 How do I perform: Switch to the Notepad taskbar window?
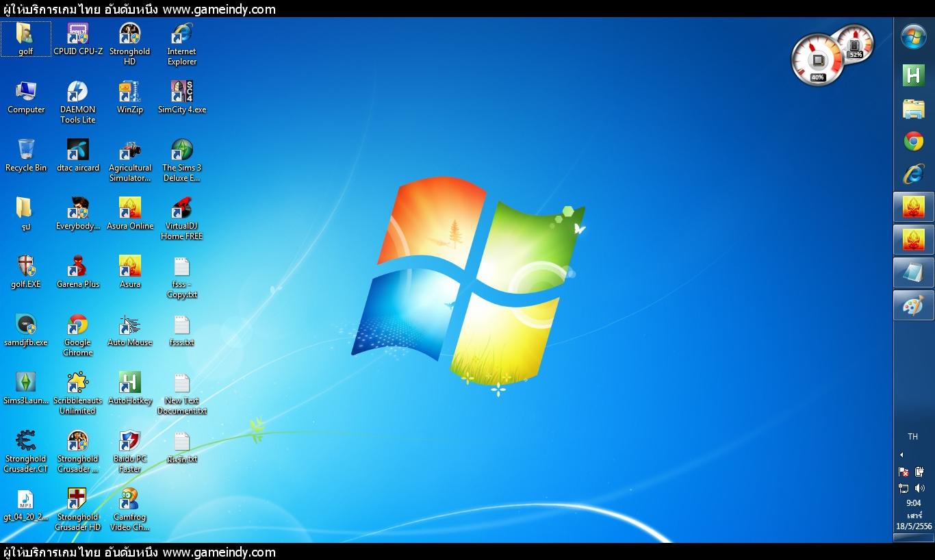pyautogui.click(x=914, y=272)
